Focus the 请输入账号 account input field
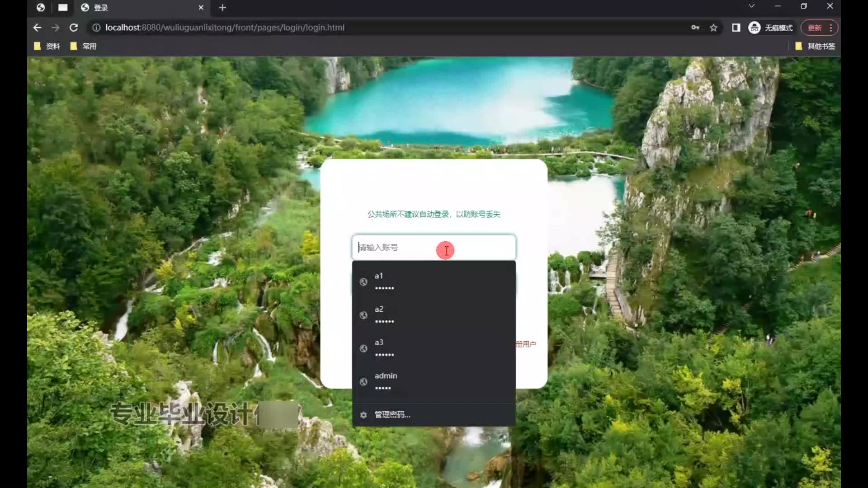 pyautogui.click(x=434, y=247)
